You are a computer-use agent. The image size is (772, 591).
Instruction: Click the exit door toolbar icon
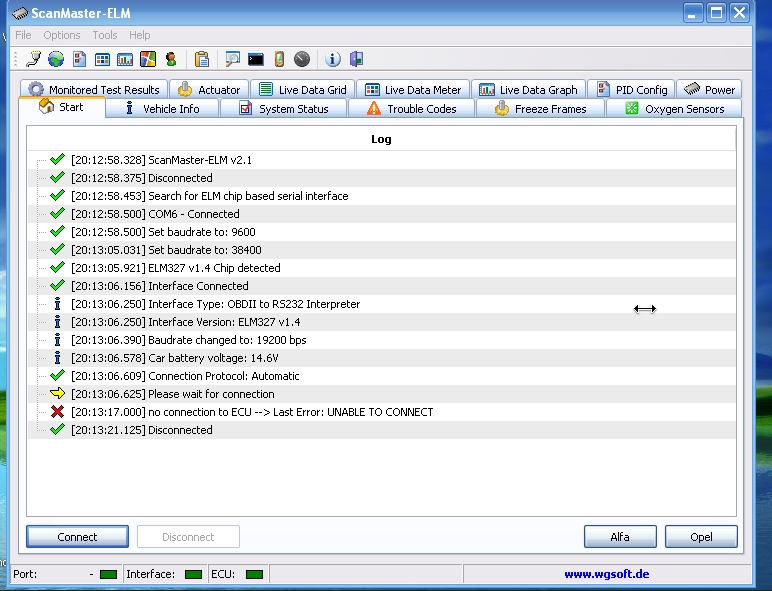356,59
